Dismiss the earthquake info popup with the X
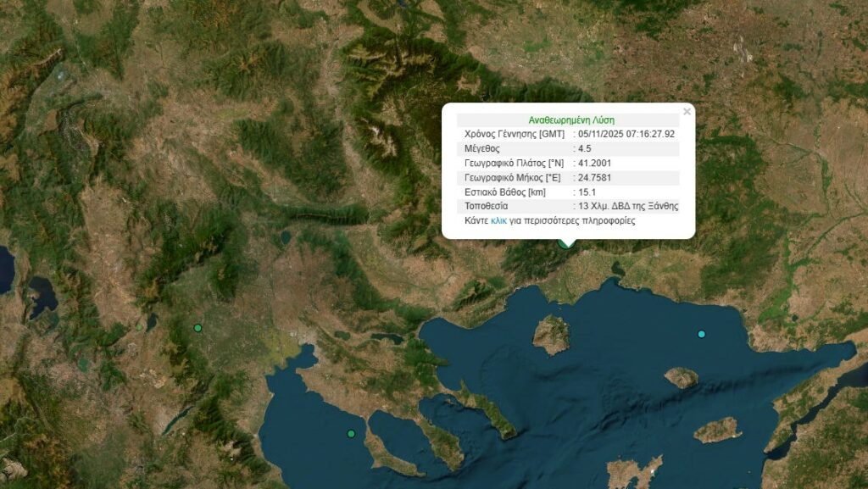 click(686, 110)
